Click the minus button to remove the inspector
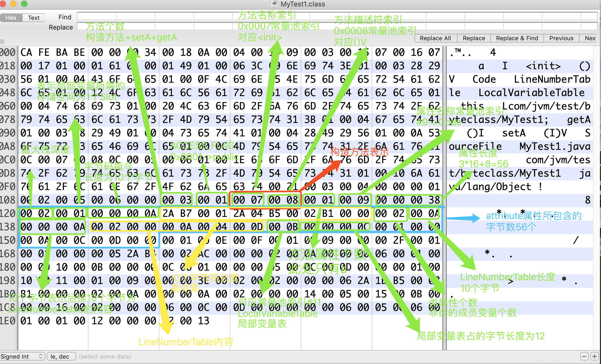The image size is (601, 364). (x=584, y=356)
